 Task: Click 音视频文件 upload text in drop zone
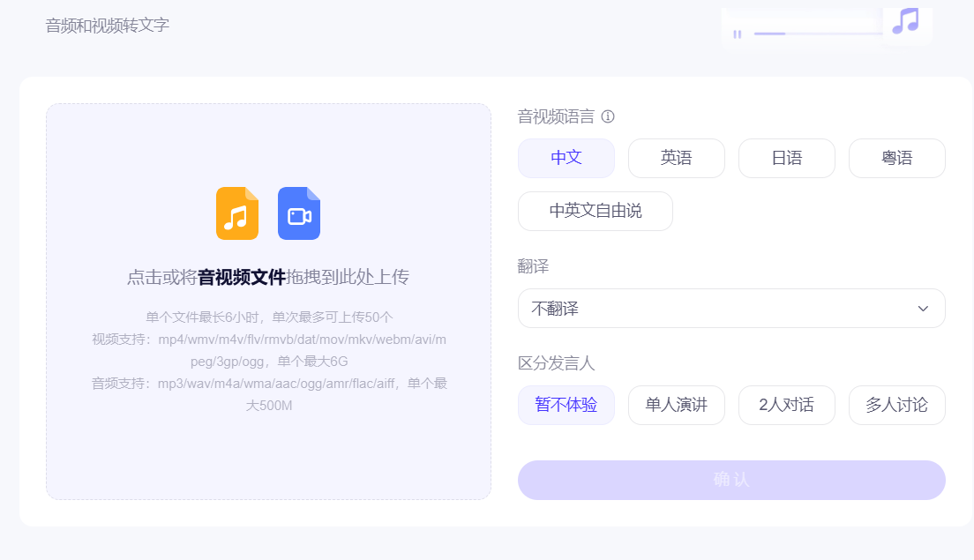point(242,277)
